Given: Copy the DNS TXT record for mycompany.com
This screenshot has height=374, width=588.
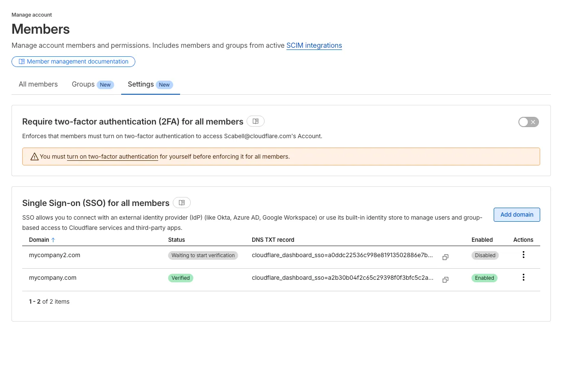Looking at the screenshot, I should [x=445, y=280].
